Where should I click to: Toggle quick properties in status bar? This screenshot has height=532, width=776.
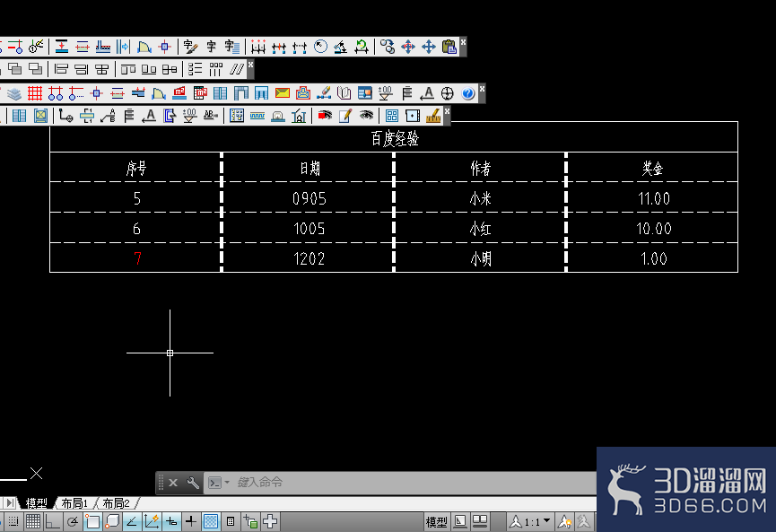click(x=231, y=521)
